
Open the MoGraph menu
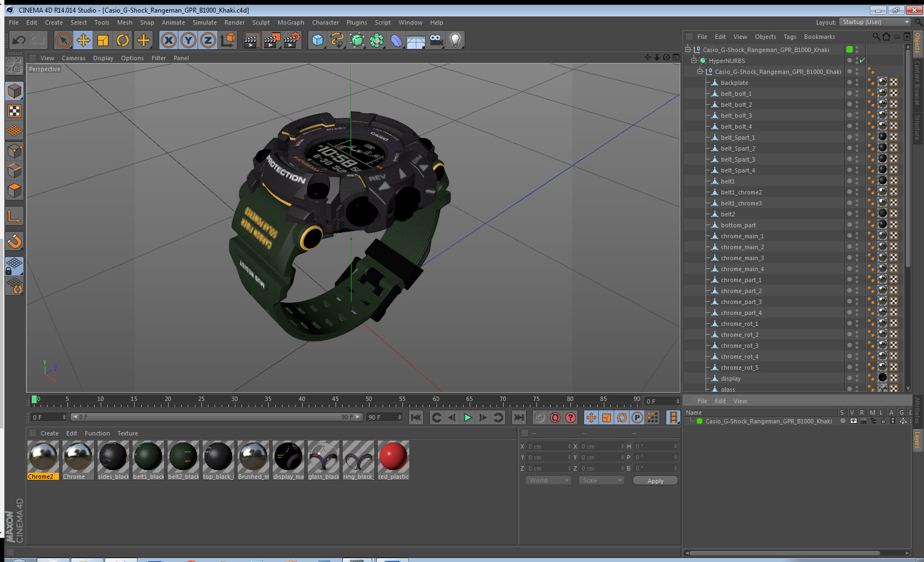[291, 22]
